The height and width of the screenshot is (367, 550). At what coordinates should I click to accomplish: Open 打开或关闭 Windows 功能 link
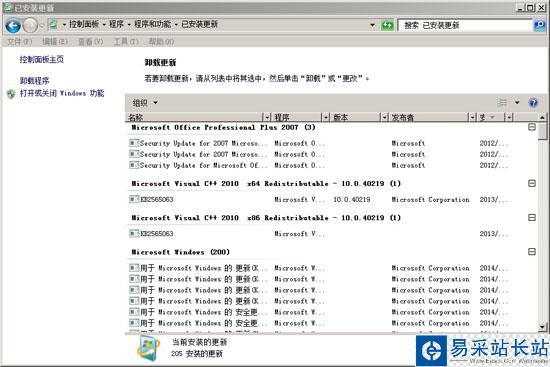click(62, 93)
